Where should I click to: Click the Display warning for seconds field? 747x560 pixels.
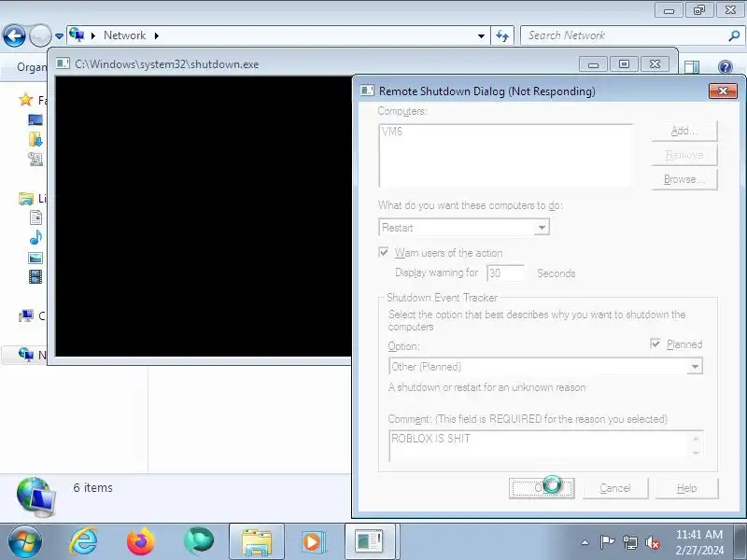pos(505,273)
